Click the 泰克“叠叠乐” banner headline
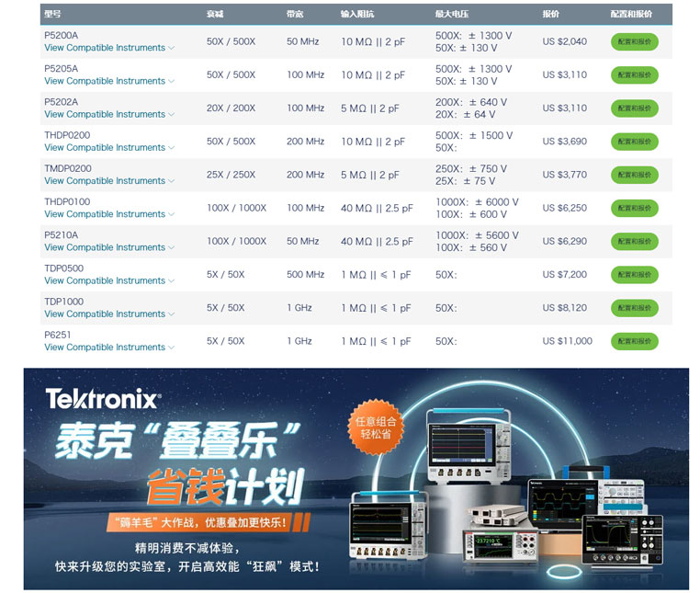Screen dimensions: 700x593 (x=177, y=441)
